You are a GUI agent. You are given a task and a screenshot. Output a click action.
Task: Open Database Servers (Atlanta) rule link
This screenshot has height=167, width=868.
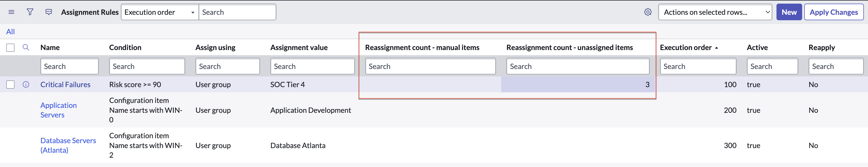coord(68,145)
